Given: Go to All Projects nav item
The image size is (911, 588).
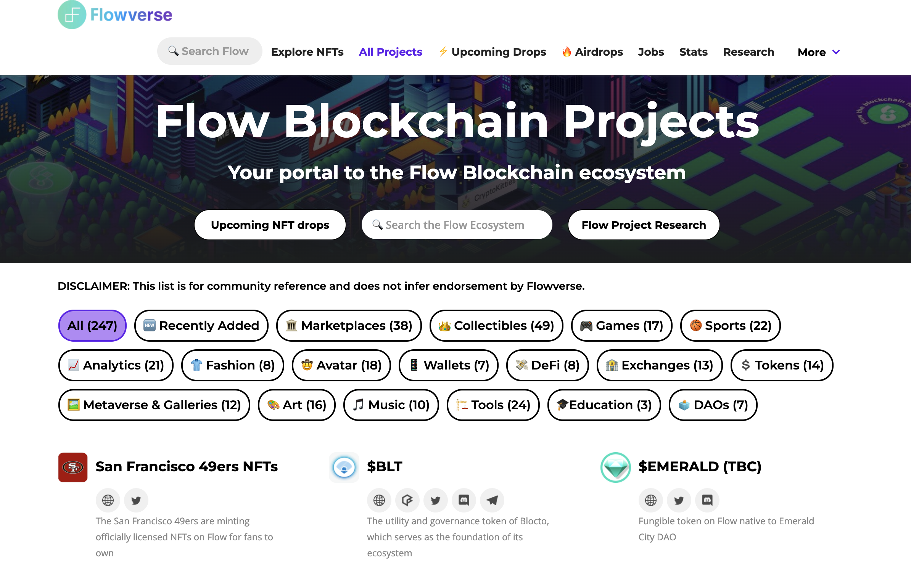Looking at the screenshot, I should tap(390, 52).
